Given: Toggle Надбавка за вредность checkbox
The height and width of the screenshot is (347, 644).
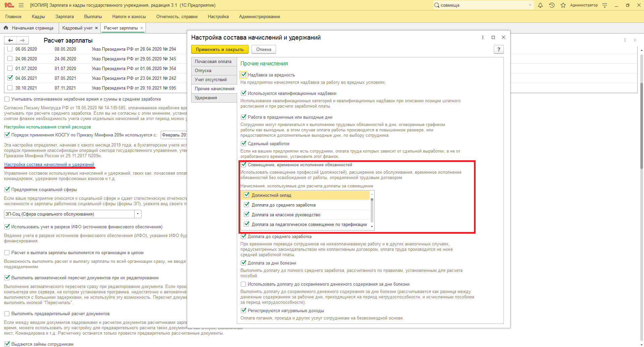Looking at the screenshot, I should 244,75.
